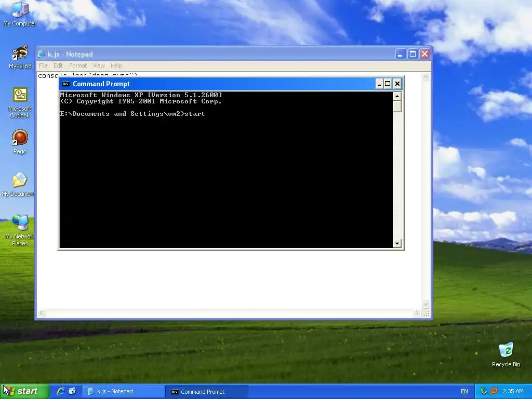Viewport: 532px width, 399px height.
Task: Click the magnifier tray icon
Action: click(494, 391)
